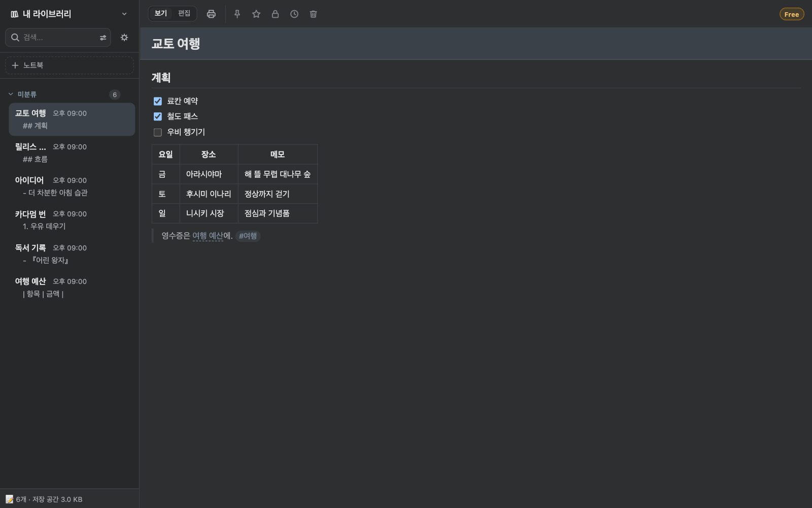
Task: Add a new 노트북
Action: click(x=70, y=66)
